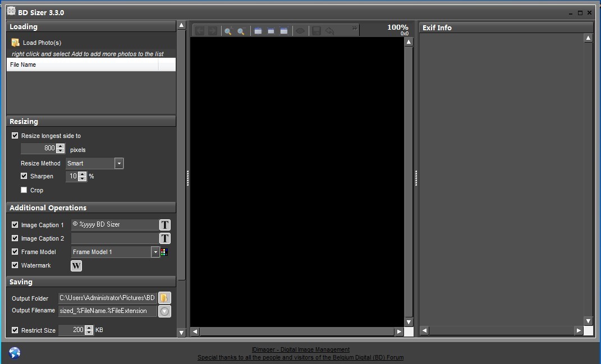This screenshot has height=364, width=601.
Task: Click Load Photo(s)
Action: pyautogui.click(x=42, y=43)
